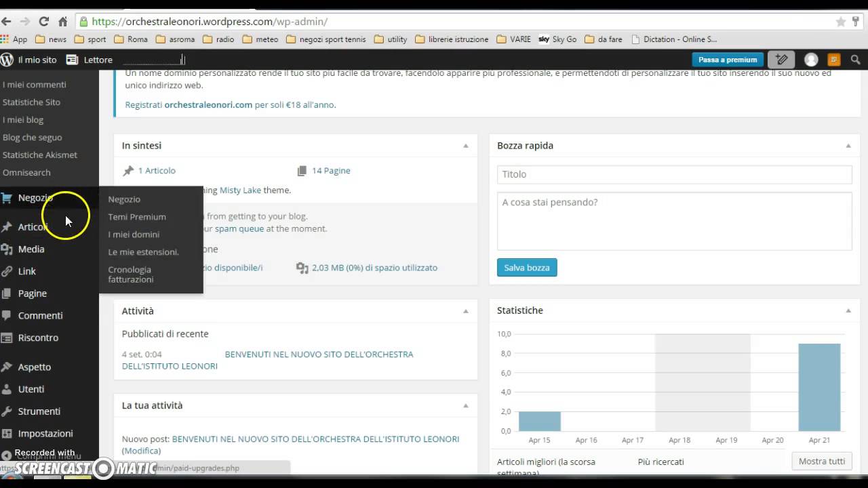Viewport: 868px width, 488px height.
Task: Open Apps bookmarks grid icon
Action: coord(5,39)
